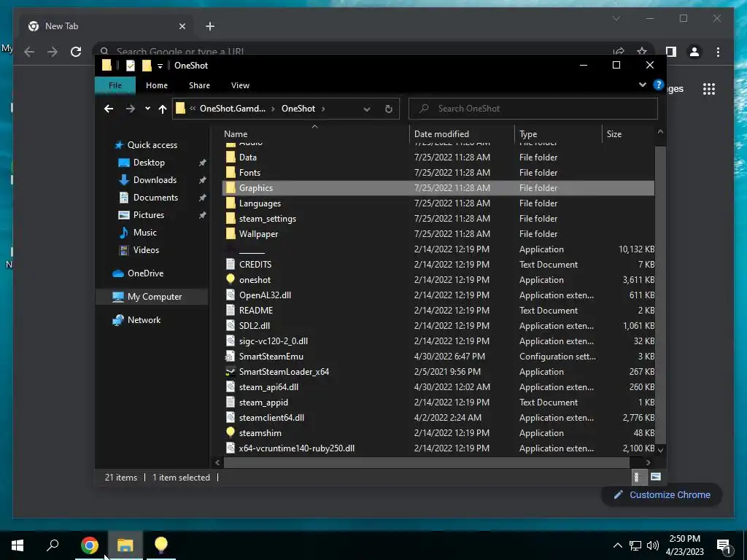Sort files by Name column

tap(314, 134)
